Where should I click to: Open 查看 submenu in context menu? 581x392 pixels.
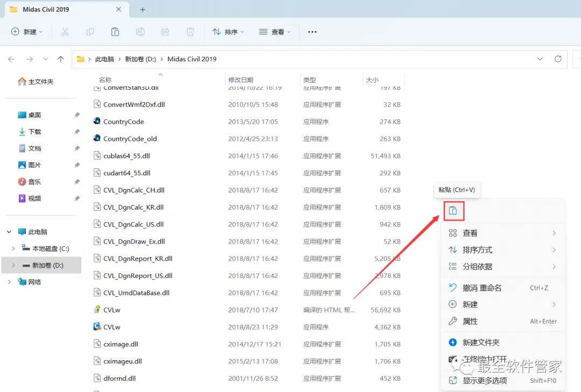503,233
